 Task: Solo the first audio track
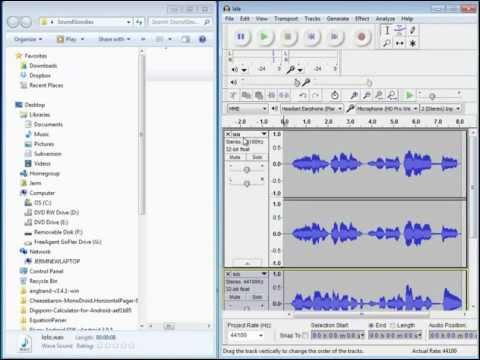click(x=257, y=157)
